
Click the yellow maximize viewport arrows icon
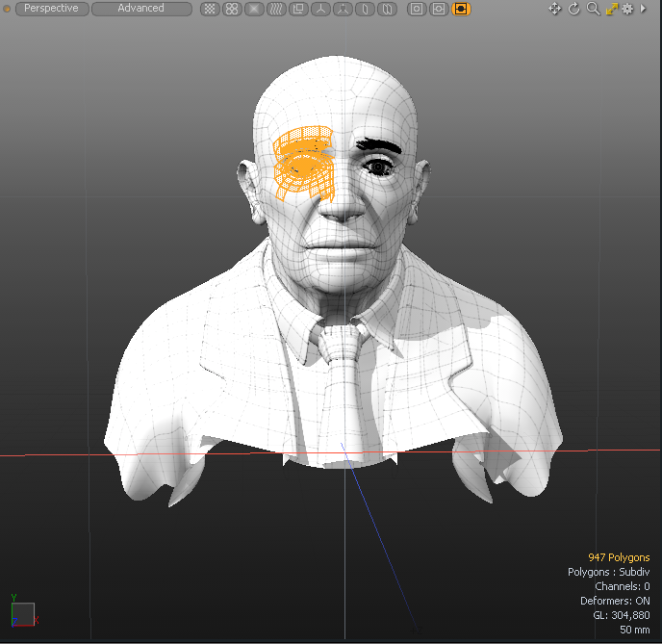tap(611, 9)
